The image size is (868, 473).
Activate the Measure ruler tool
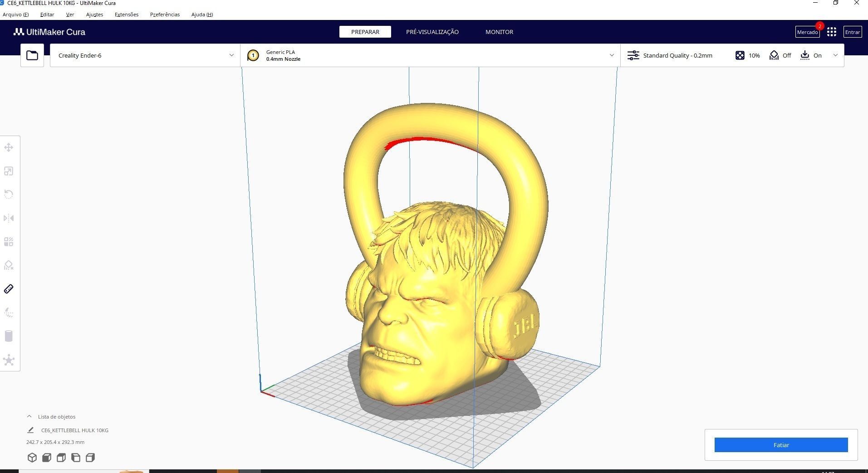tap(9, 289)
